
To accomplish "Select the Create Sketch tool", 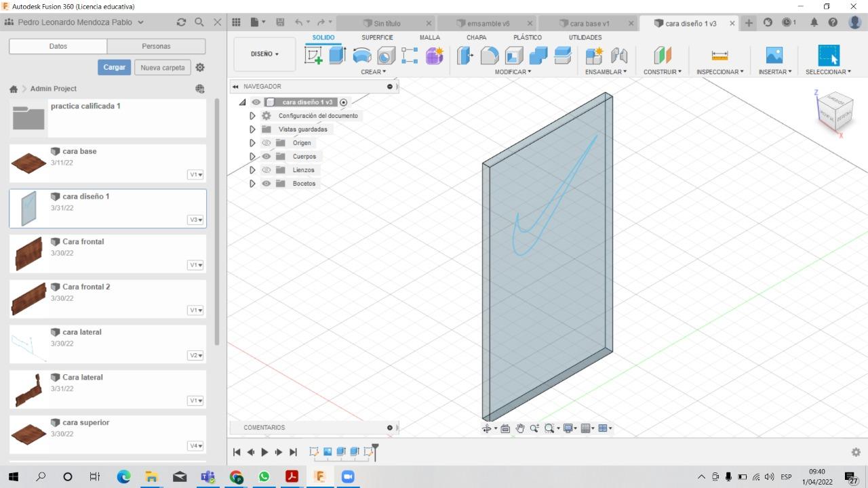I will coord(313,56).
